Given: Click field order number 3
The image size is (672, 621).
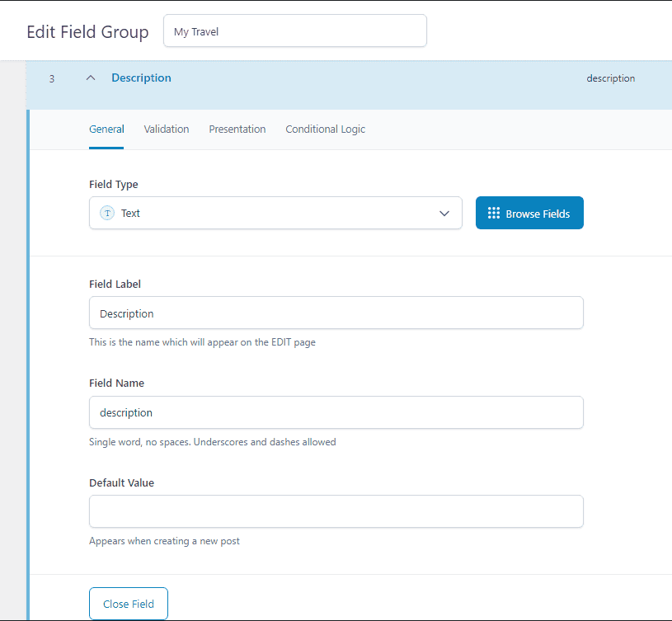Looking at the screenshot, I should pyautogui.click(x=52, y=79).
